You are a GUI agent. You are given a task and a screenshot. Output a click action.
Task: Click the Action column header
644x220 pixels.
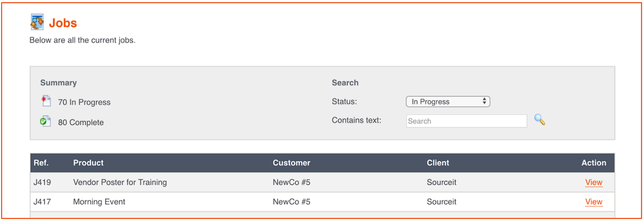(594, 163)
